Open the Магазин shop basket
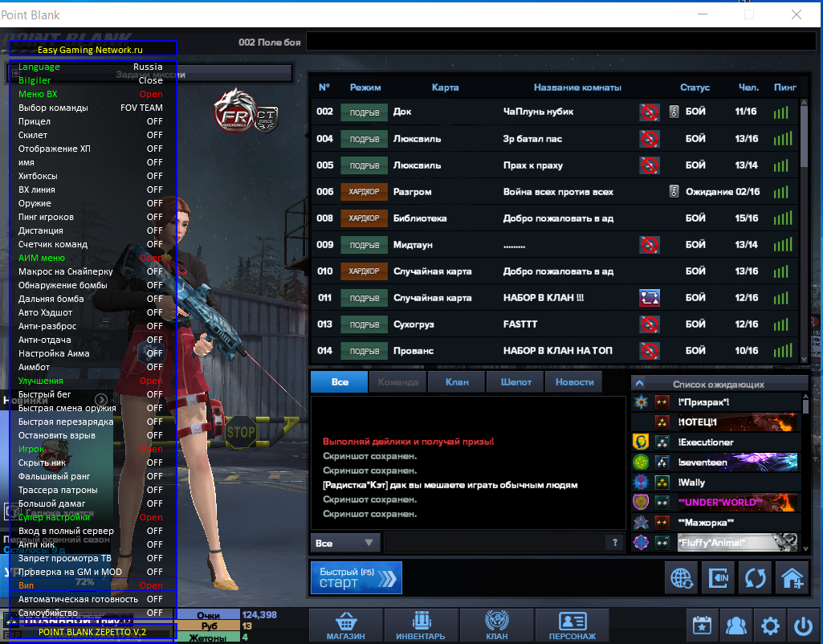Viewport: 823px width, 644px height. tap(345, 626)
